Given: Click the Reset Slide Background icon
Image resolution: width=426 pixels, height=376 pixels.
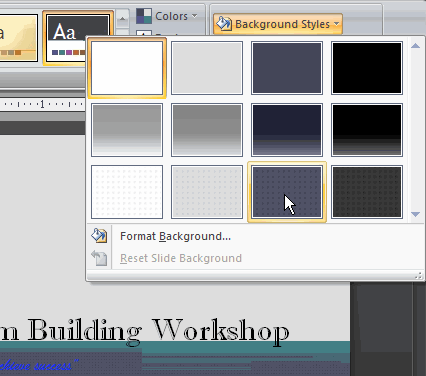Looking at the screenshot, I should (x=99, y=258).
